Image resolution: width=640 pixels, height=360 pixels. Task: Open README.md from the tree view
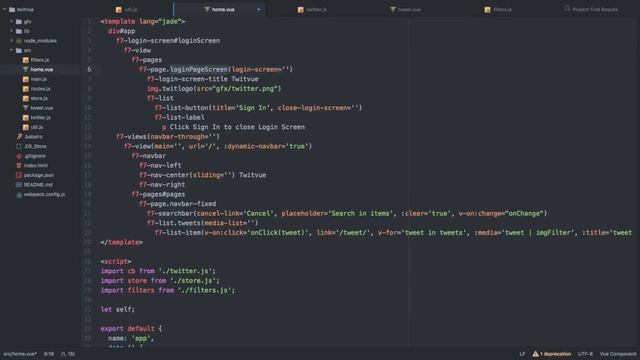(x=39, y=185)
